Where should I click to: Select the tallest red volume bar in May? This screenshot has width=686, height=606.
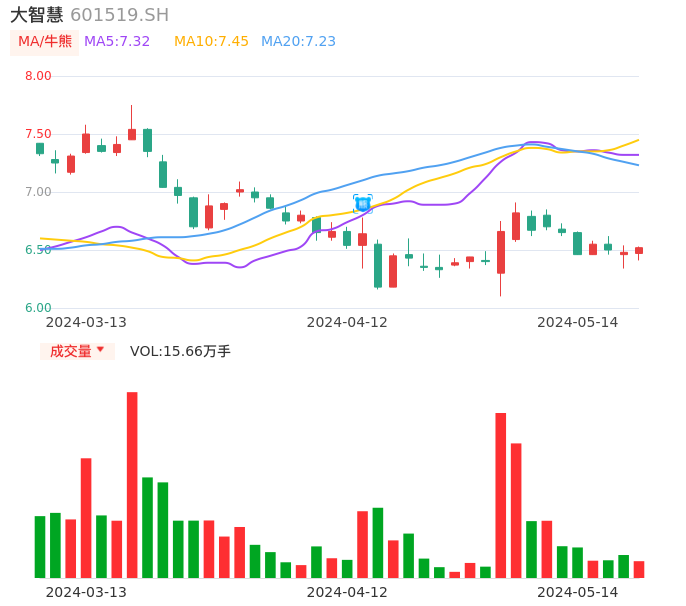tap(500, 495)
